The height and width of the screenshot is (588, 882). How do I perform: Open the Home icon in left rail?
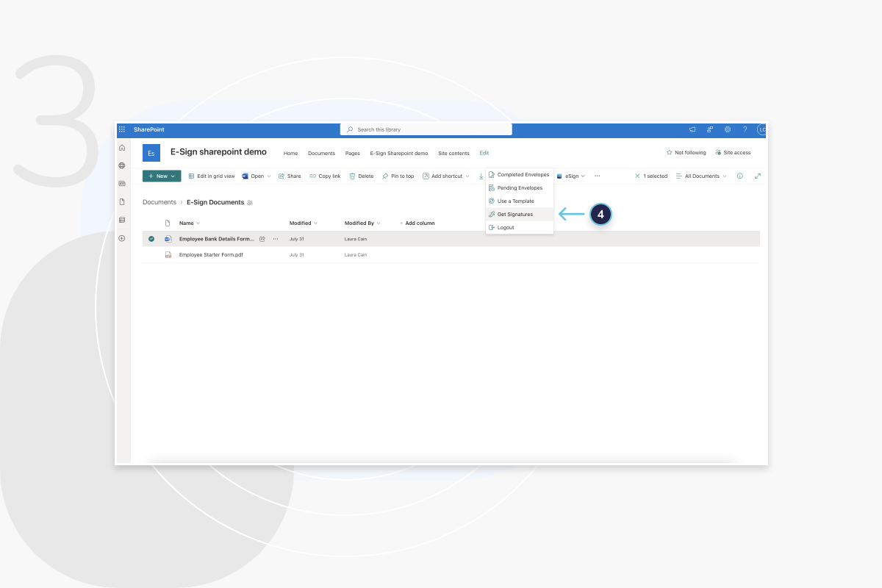[122, 148]
